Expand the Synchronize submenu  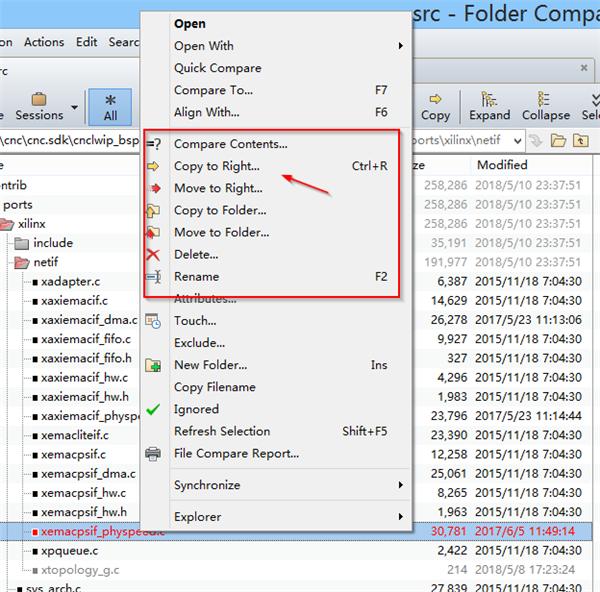[207, 485]
